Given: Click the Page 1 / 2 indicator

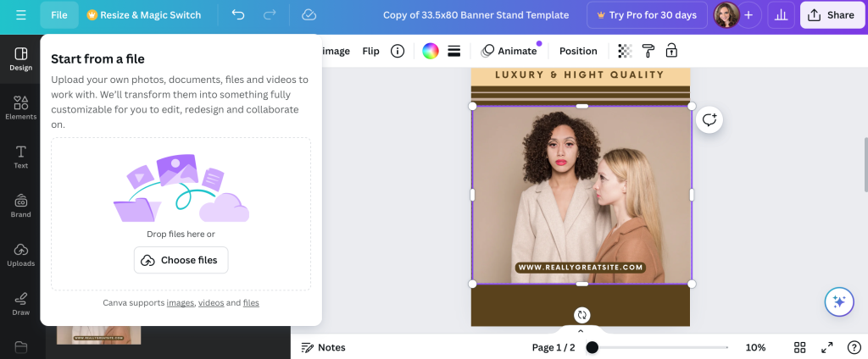Looking at the screenshot, I should (x=554, y=347).
